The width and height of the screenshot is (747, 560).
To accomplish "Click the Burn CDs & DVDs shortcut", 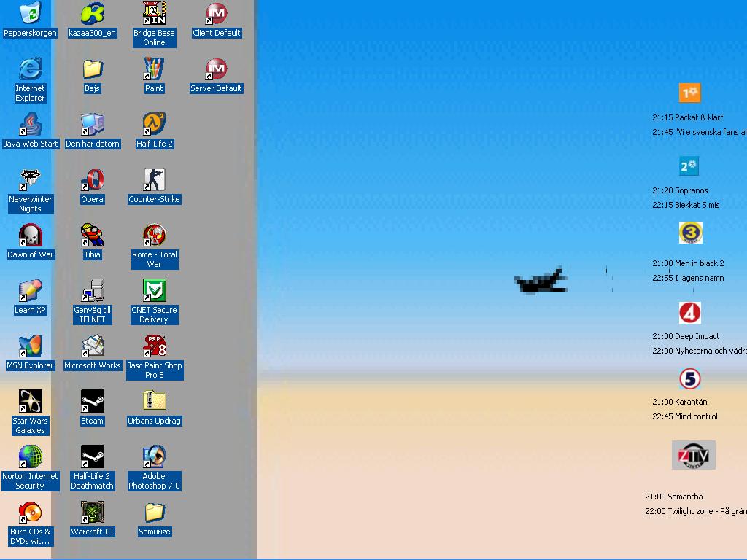I will coord(31,512).
